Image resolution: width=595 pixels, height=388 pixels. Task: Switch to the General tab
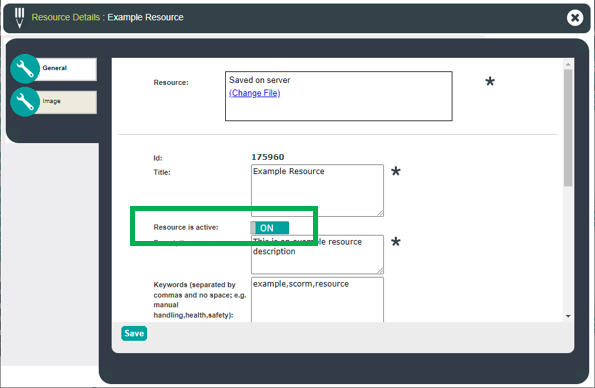point(66,69)
